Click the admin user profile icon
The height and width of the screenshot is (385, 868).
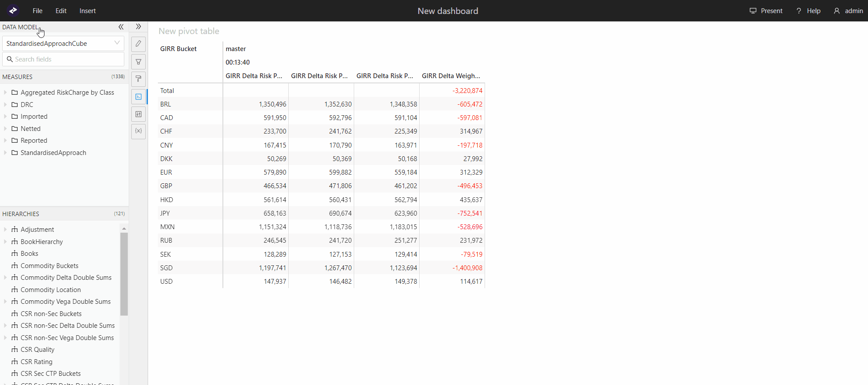(x=837, y=11)
